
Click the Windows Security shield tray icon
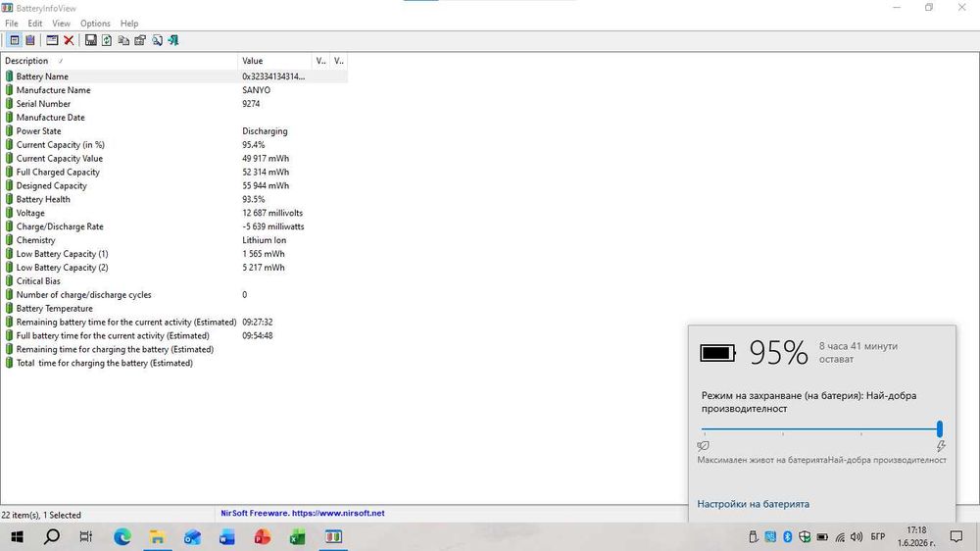pos(805,536)
